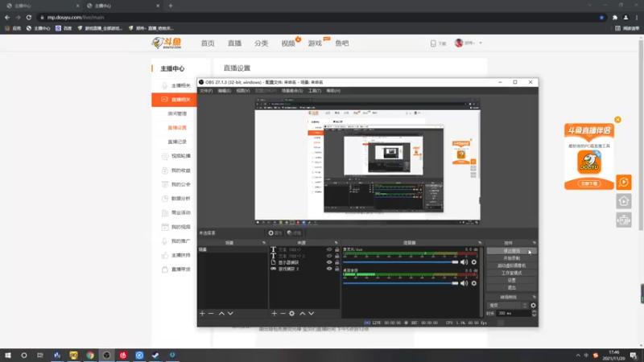
Task: Pop out the 转场特效 dock panel
Action: (534, 297)
